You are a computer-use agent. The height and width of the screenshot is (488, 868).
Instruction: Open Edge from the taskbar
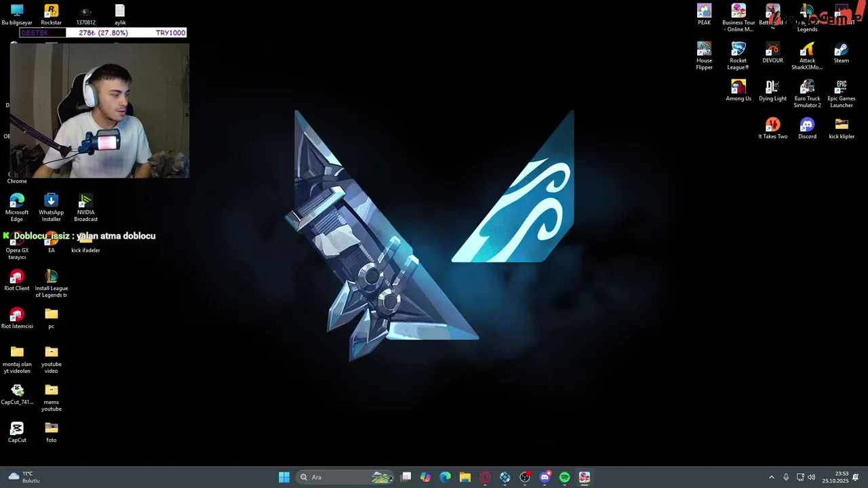coord(445,477)
